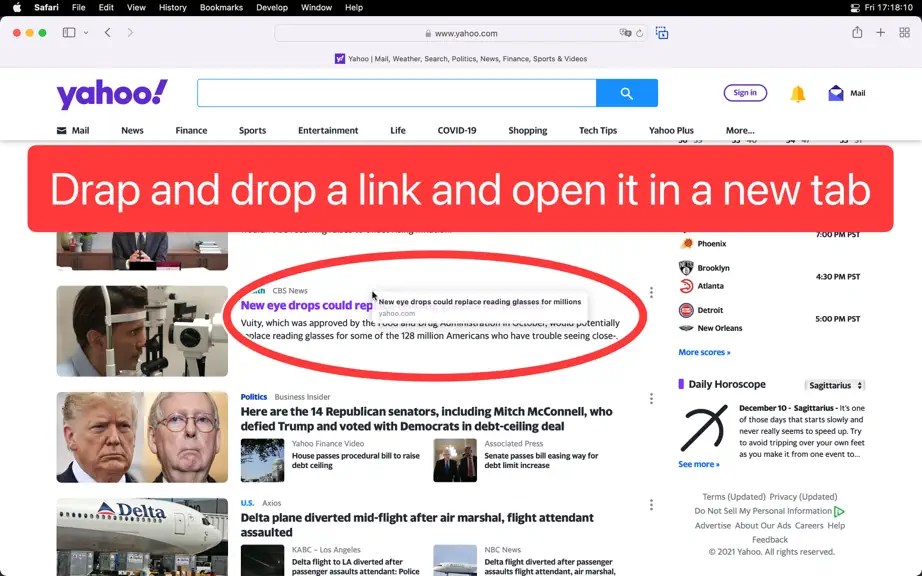Click inside the Yahoo search field
The height and width of the screenshot is (576, 922).
click(397, 93)
